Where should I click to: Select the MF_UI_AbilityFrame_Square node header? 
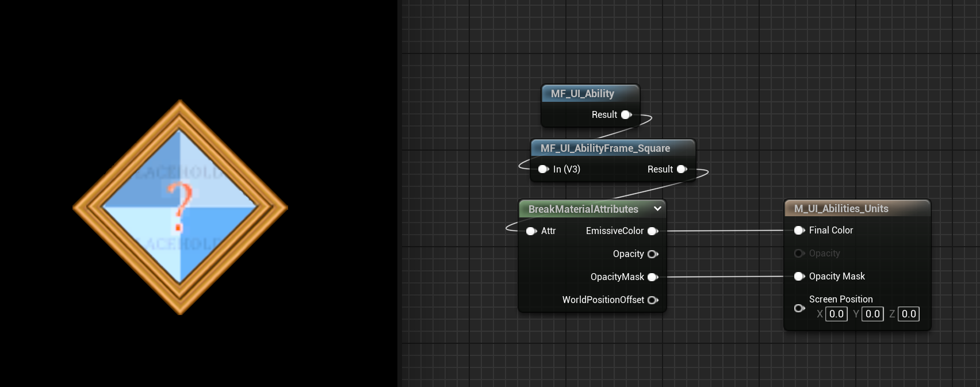pyautogui.click(x=605, y=148)
